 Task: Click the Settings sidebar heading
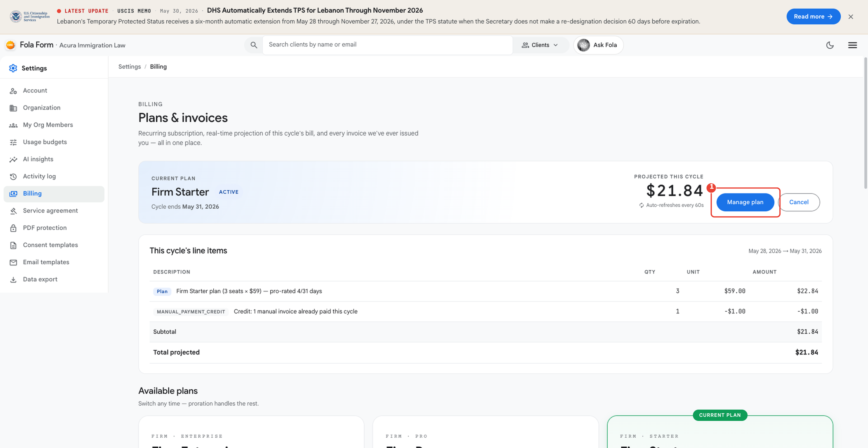pyautogui.click(x=34, y=68)
